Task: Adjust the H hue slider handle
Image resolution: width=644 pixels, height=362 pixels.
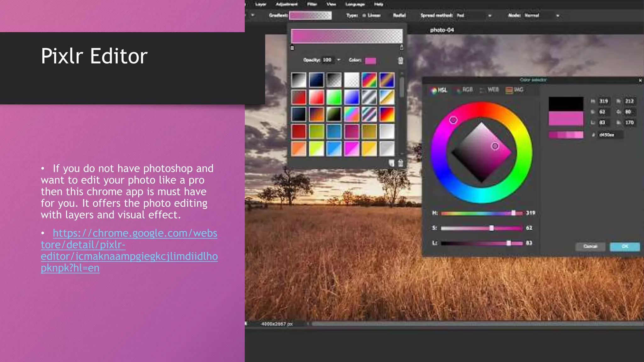Action: coord(513,213)
